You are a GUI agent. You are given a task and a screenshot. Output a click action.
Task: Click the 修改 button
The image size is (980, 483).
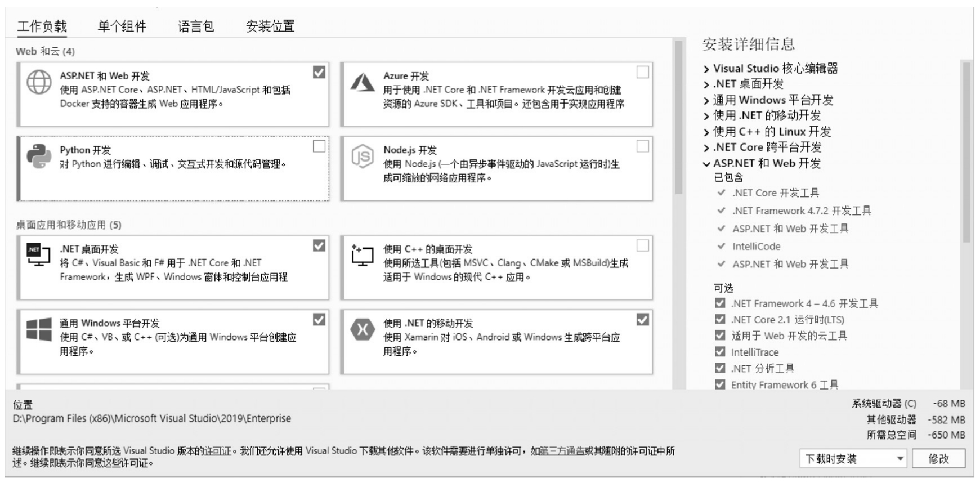(x=939, y=459)
